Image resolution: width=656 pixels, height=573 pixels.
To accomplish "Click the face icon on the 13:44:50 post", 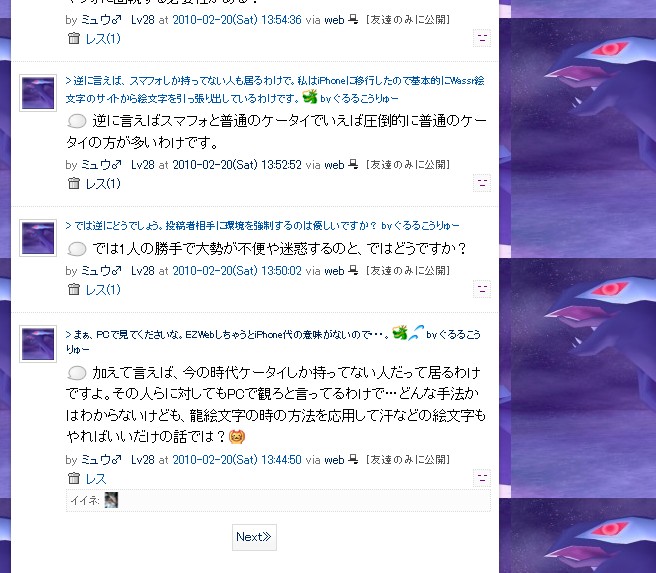I will [x=482, y=478].
